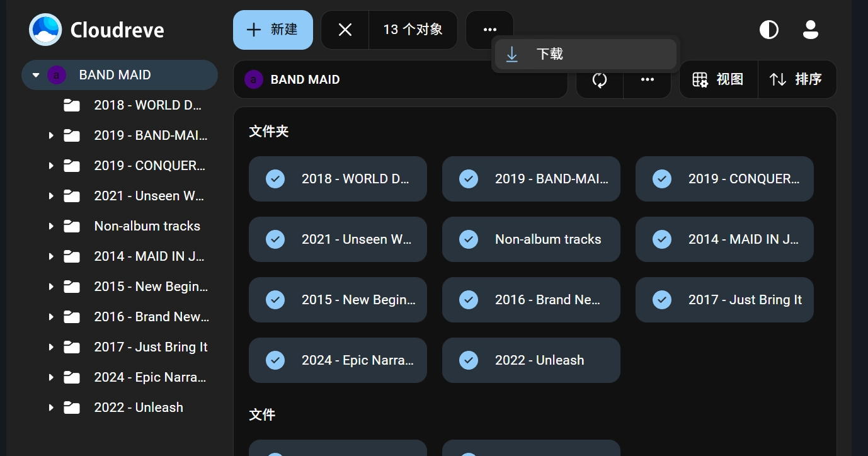Expand Non-album tracks tree node

51,226
